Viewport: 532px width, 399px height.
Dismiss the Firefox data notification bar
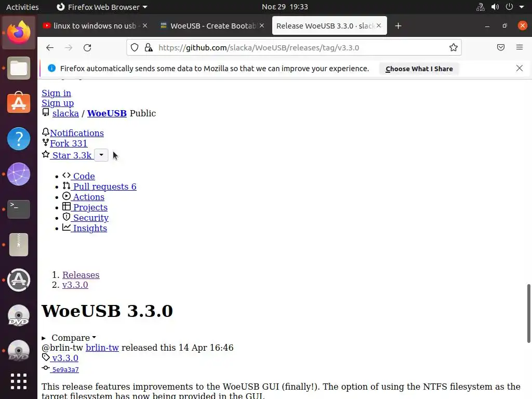point(520,68)
